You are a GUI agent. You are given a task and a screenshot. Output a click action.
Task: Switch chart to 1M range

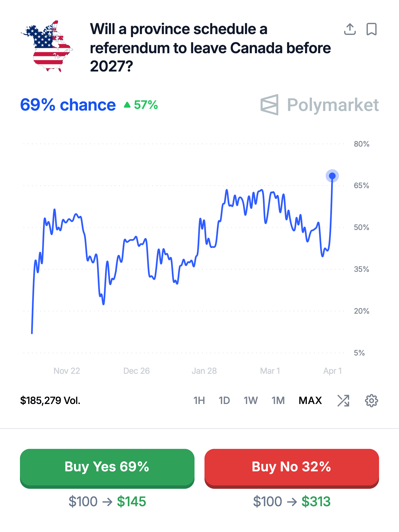pyautogui.click(x=278, y=401)
